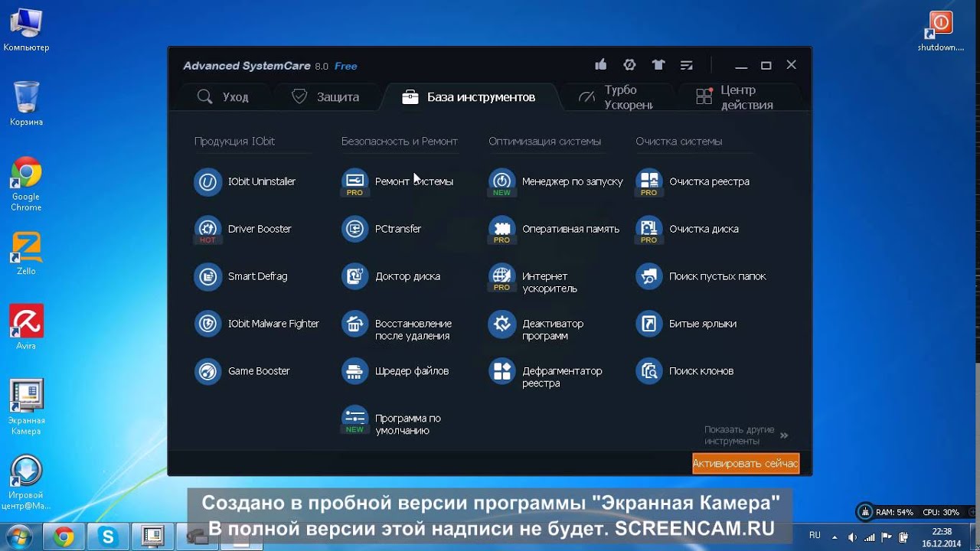
Task: Open Поиск клонов icon
Action: coord(648,372)
